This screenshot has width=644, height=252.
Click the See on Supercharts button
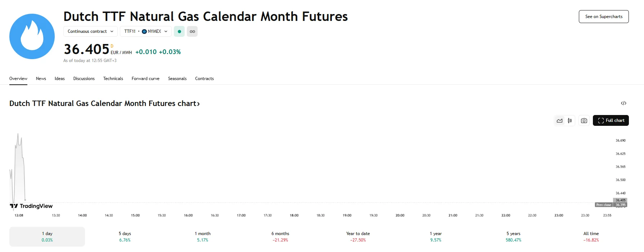604,17
